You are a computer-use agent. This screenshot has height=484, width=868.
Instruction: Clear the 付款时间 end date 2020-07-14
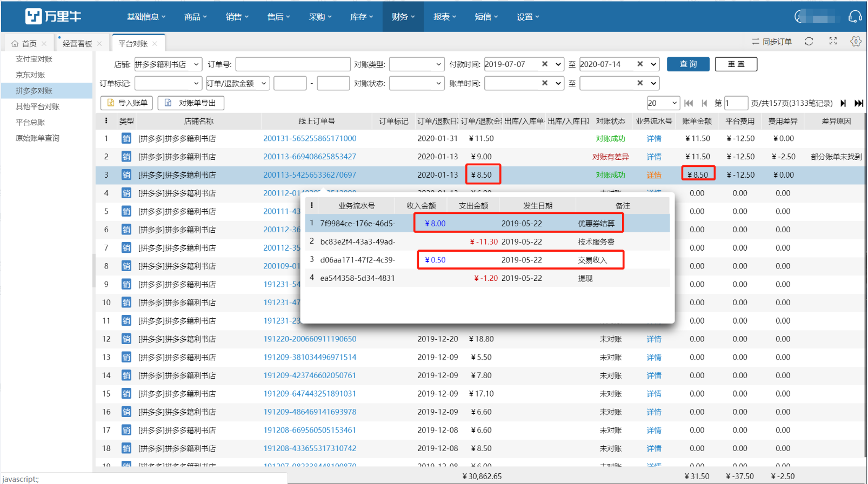pos(640,64)
